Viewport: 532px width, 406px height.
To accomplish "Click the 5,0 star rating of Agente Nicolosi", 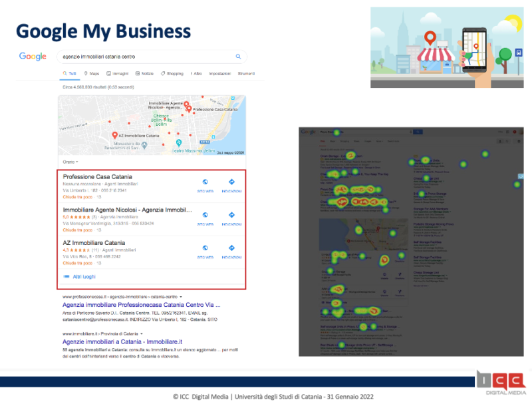I will coord(76,217).
